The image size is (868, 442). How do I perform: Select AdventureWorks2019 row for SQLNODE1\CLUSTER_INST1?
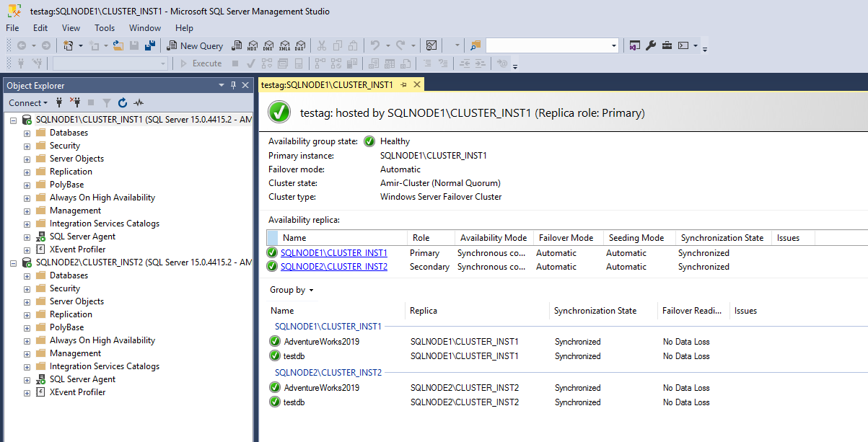tap(566, 342)
